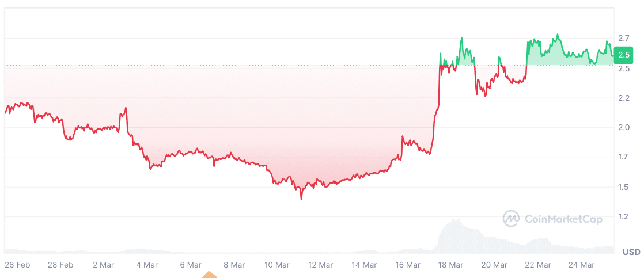The image size is (644, 278).
Task: Select the 10 Mar date label
Action: coord(276,265)
